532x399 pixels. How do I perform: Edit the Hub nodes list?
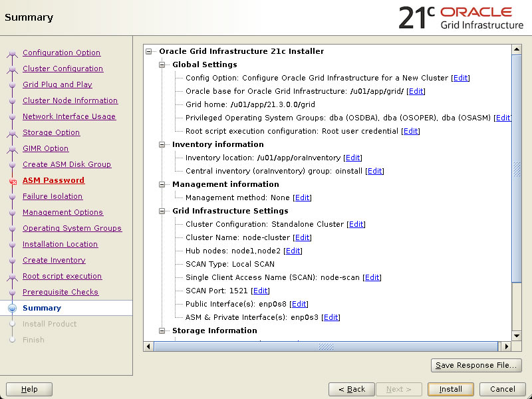pos(293,251)
